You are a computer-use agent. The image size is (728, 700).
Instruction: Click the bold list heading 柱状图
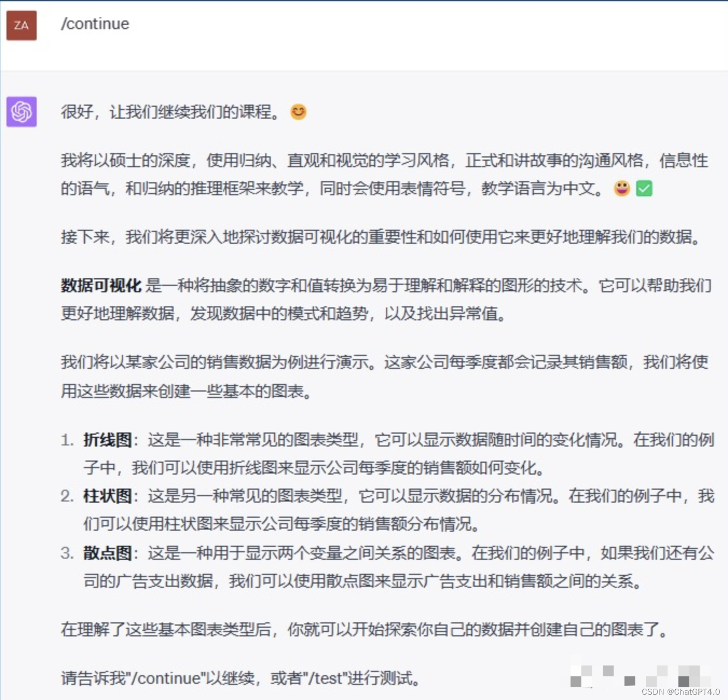coord(107,496)
